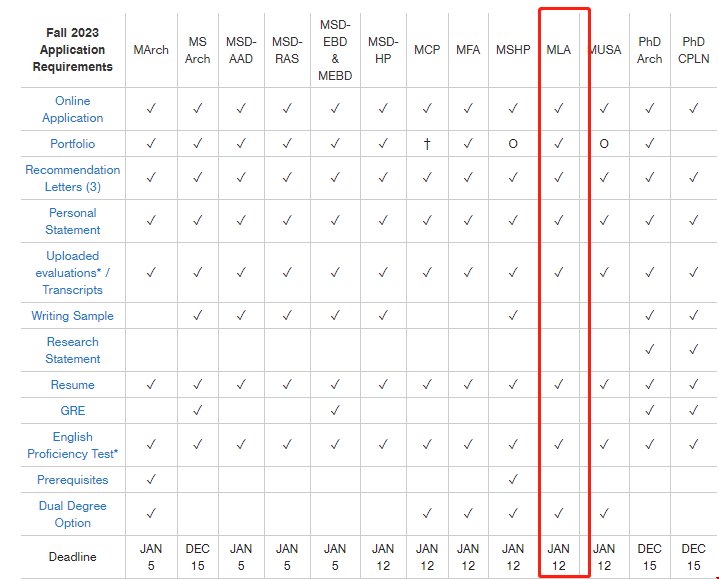The image size is (719, 579).
Task: Open the Dual Degree Option link
Action: tap(72, 514)
